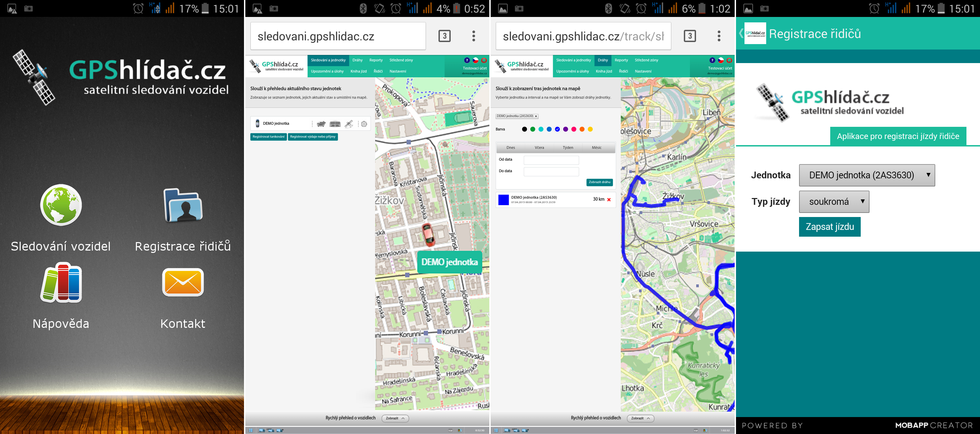
Task: Click browser tab counter on Dráhy routes screen
Action: pos(690,36)
